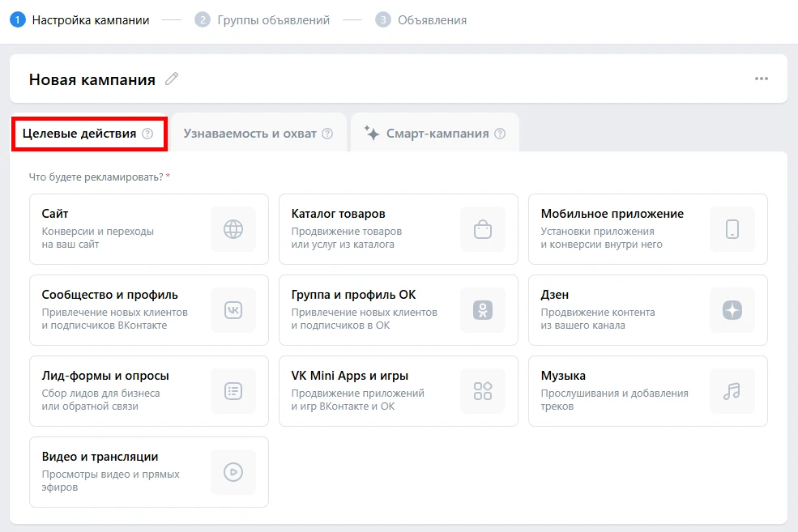Open help tooltip next to Целевые действия
Viewport: 798px width, 532px height.
click(147, 134)
